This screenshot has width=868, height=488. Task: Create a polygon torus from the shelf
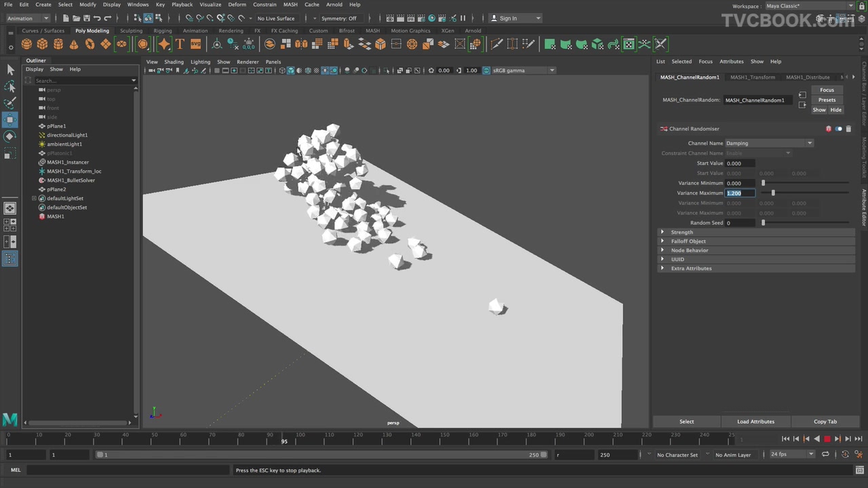click(90, 44)
